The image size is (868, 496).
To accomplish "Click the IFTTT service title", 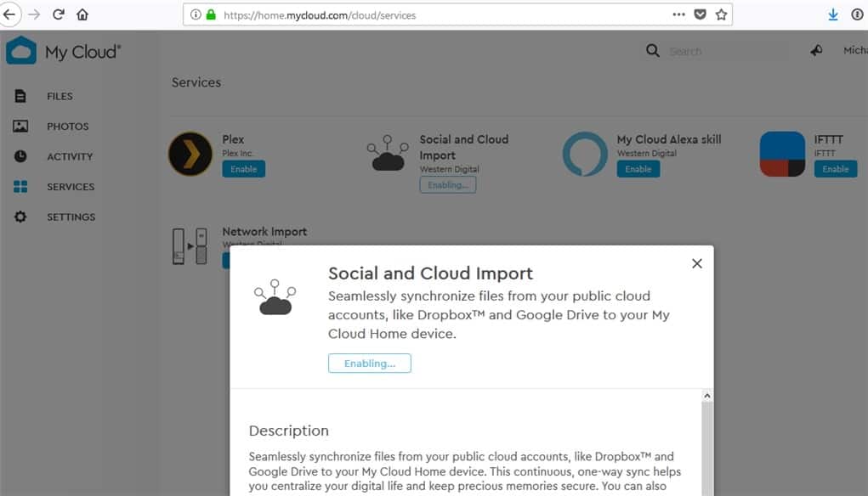I will 829,139.
